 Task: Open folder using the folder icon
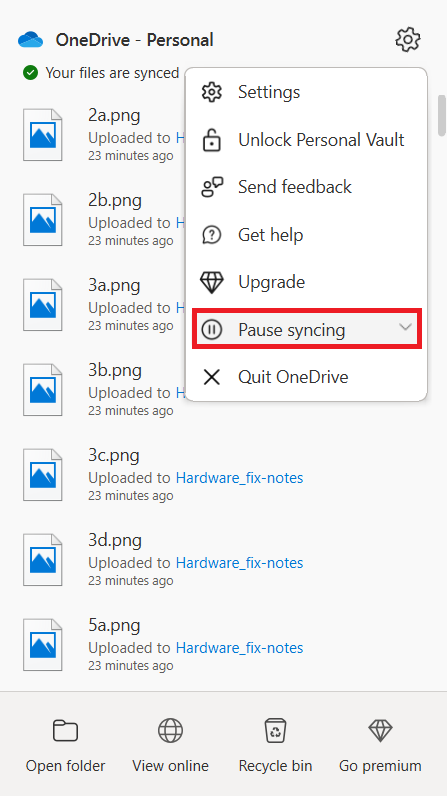click(65, 731)
